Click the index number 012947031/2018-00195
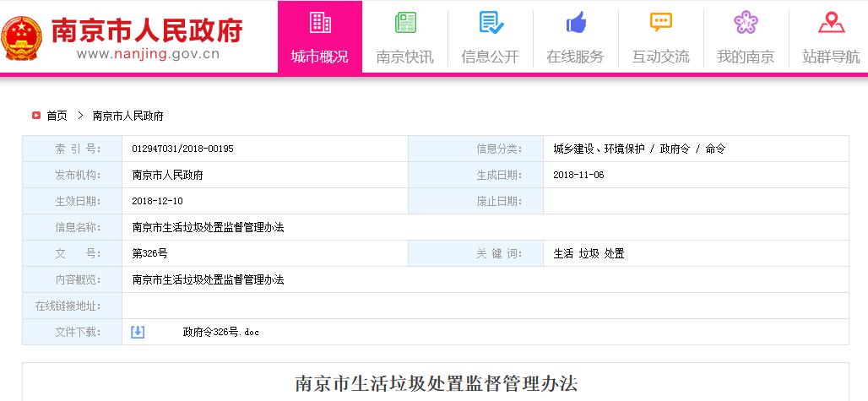The width and height of the screenshot is (868, 401). [182, 149]
